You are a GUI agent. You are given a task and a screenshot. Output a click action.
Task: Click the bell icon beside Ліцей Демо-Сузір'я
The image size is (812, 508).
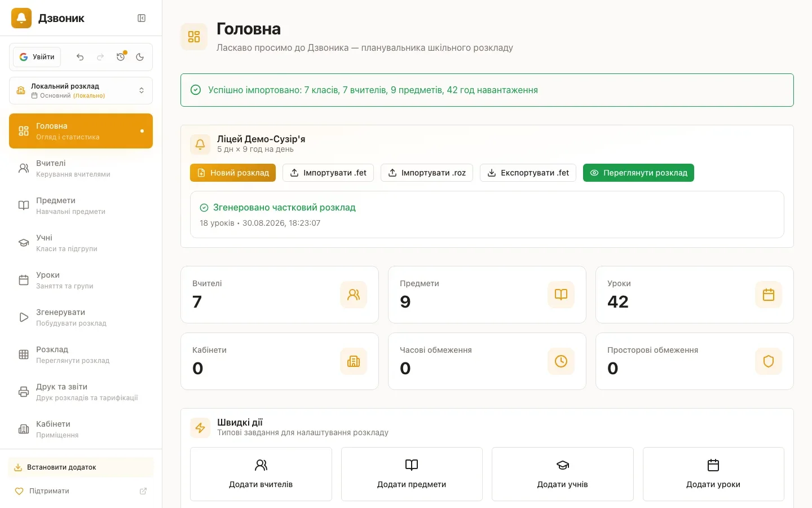pyautogui.click(x=200, y=144)
